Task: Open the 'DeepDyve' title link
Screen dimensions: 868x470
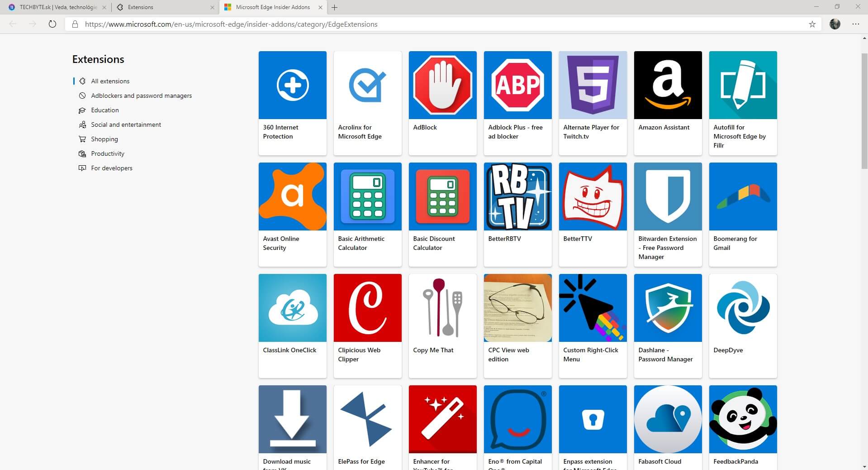Action: [728, 350]
